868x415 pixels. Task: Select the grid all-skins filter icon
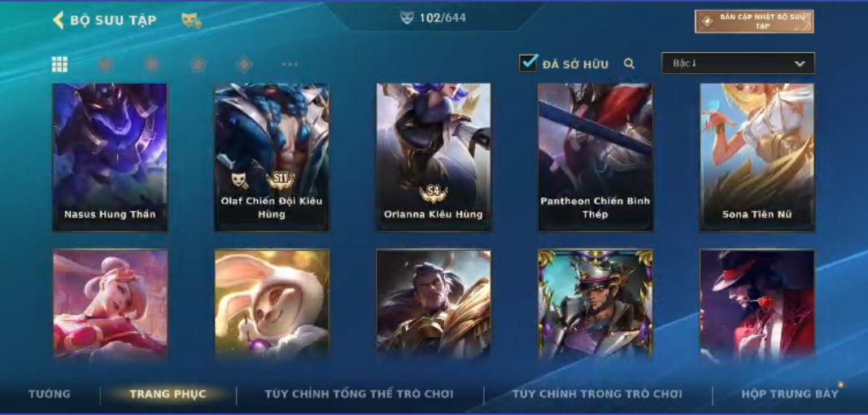(59, 64)
